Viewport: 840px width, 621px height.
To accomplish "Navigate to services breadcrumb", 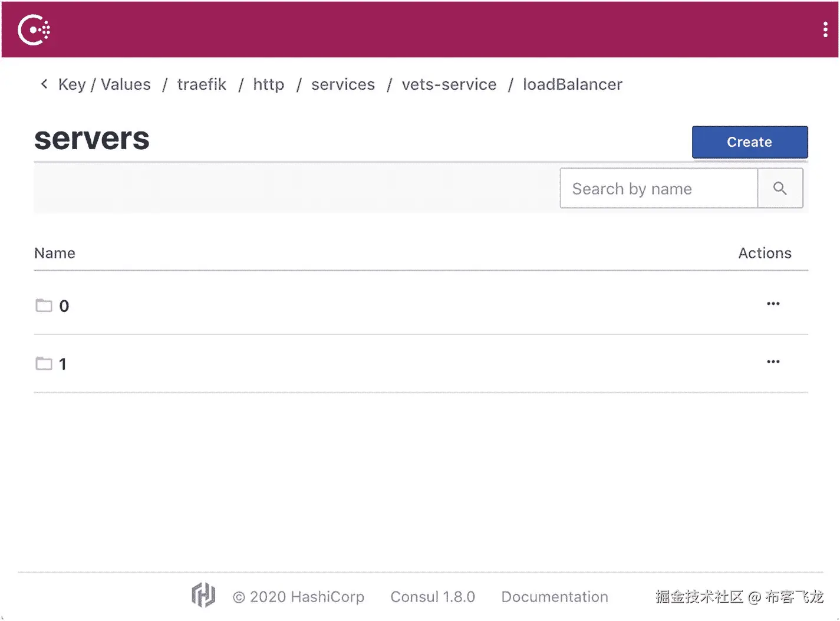I will point(343,85).
